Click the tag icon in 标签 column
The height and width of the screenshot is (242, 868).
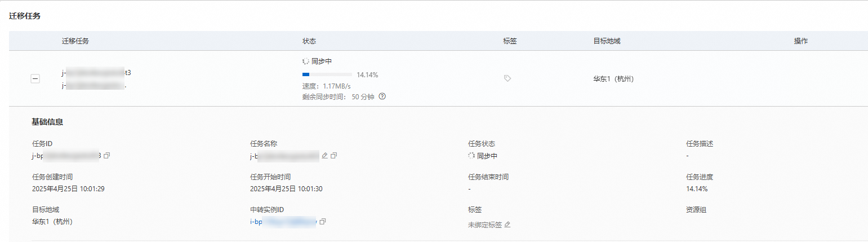[508, 79]
